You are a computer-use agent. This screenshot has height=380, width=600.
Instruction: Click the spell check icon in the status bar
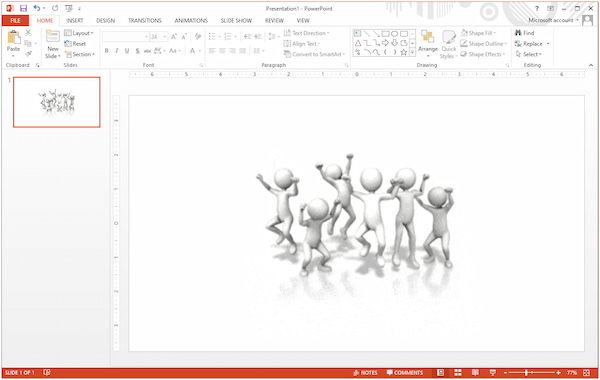coord(47,372)
